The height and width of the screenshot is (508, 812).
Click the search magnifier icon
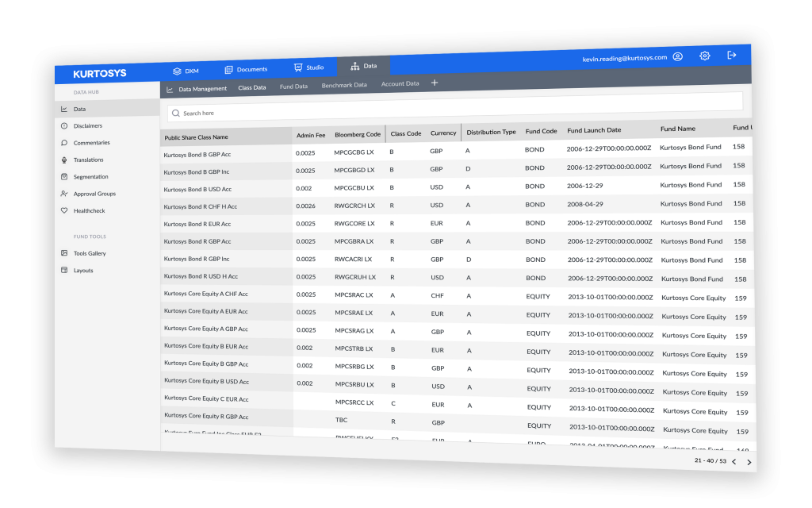click(175, 113)
